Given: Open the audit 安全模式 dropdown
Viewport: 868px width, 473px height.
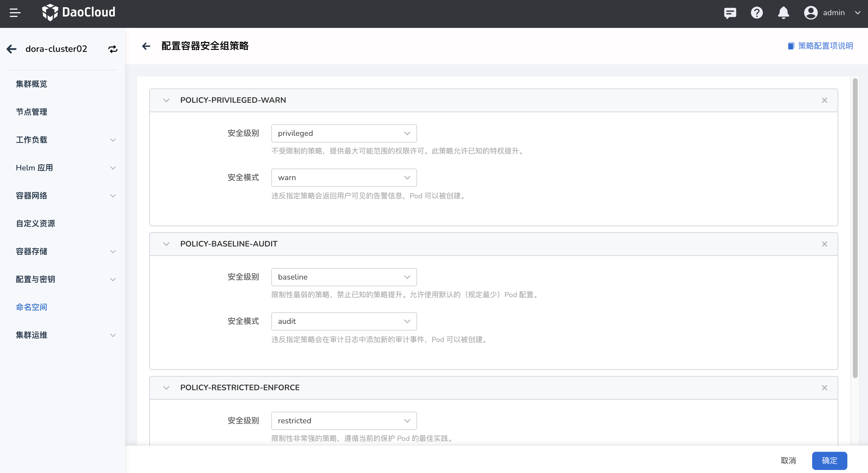Looking at the screenshot, I should pos(344,321).
